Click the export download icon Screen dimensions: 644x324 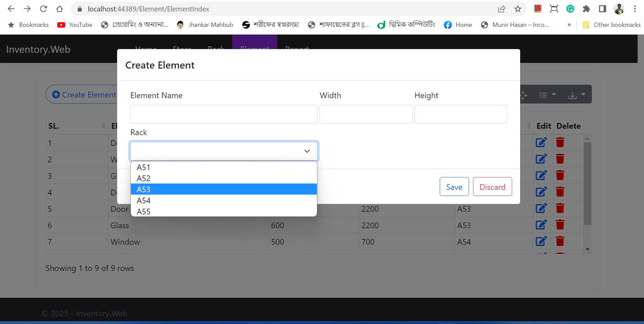tap(572, 95)
